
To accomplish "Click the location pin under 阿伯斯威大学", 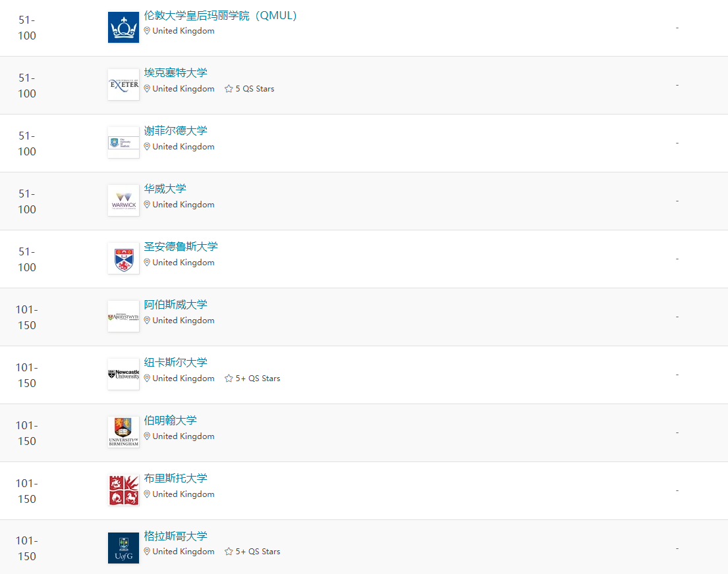I will click(147, 321).
